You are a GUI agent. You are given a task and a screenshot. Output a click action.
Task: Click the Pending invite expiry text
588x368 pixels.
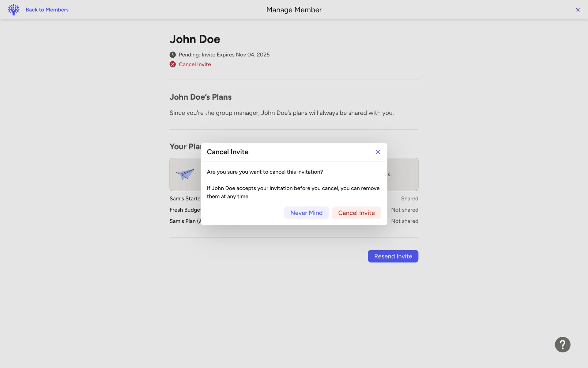pyautogui.click(x=224, y=55)
